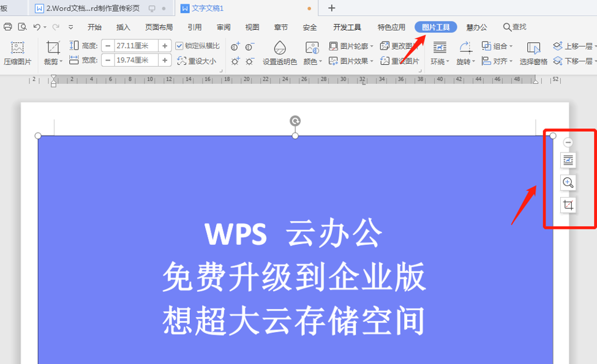Select the 裁剪 crop tool in ribbon
The image size is (597, 364).
pyautogui.click(x=53, y=48)
